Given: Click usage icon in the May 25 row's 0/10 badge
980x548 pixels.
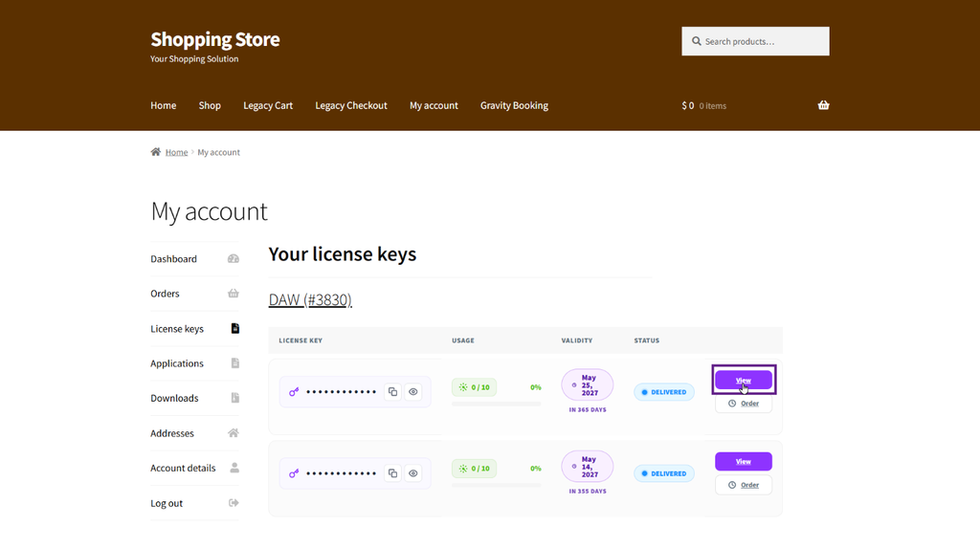Looking at the screenshot, I should (463, 387).
